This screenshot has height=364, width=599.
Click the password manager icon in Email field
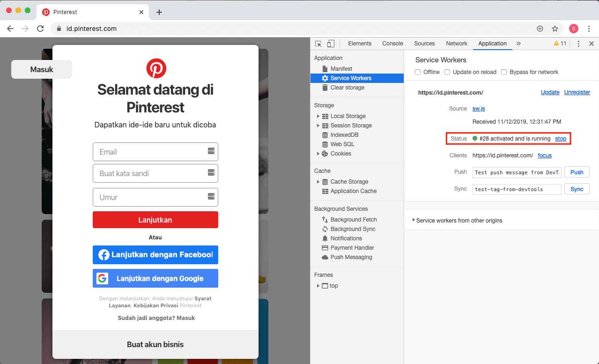211,151
